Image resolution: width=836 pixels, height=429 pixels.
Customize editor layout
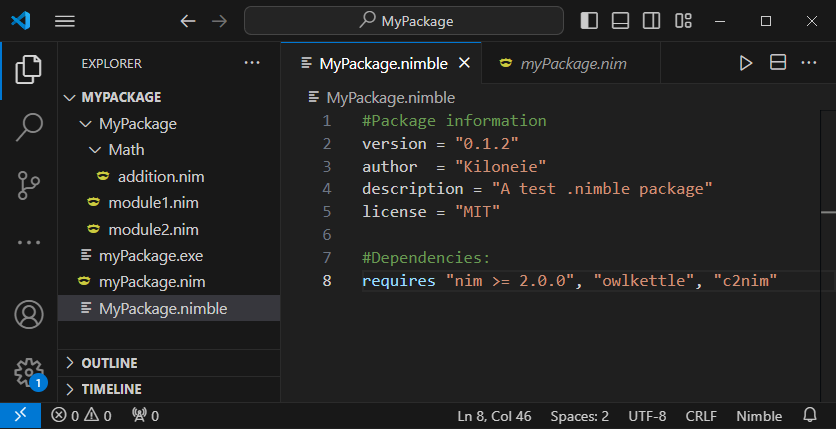point(683,21)
